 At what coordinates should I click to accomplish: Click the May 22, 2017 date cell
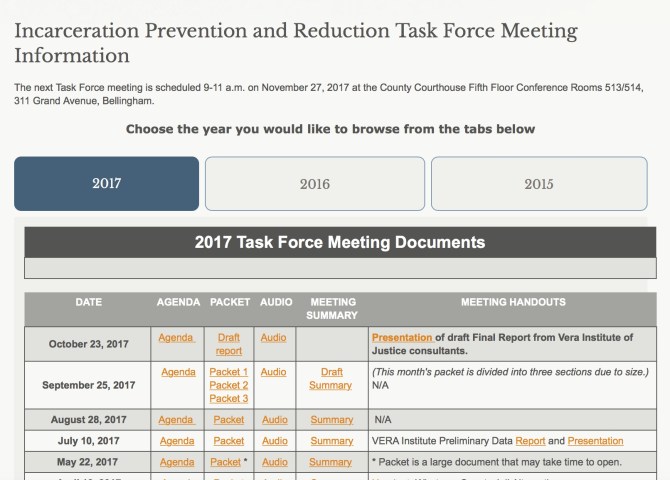(88, 462)
